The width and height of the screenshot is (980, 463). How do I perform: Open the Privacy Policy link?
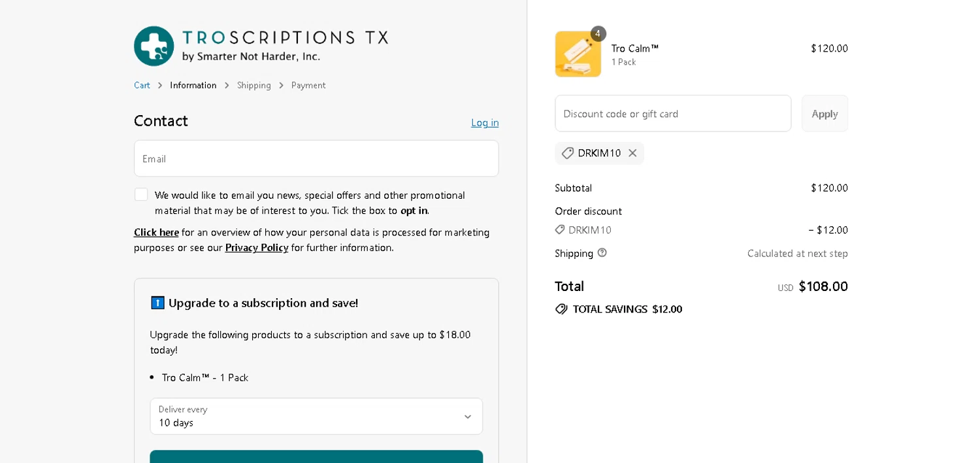click(257, 247)
